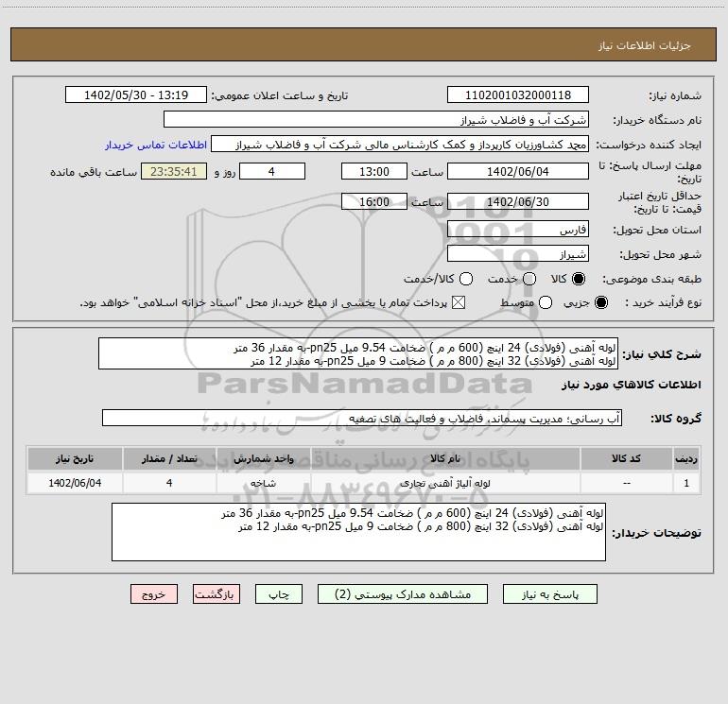This screenshot has width=728, height=704.
Task: Click the تاریخ نیاز column header
Action: pyautogui.click(x=75, y=458)
